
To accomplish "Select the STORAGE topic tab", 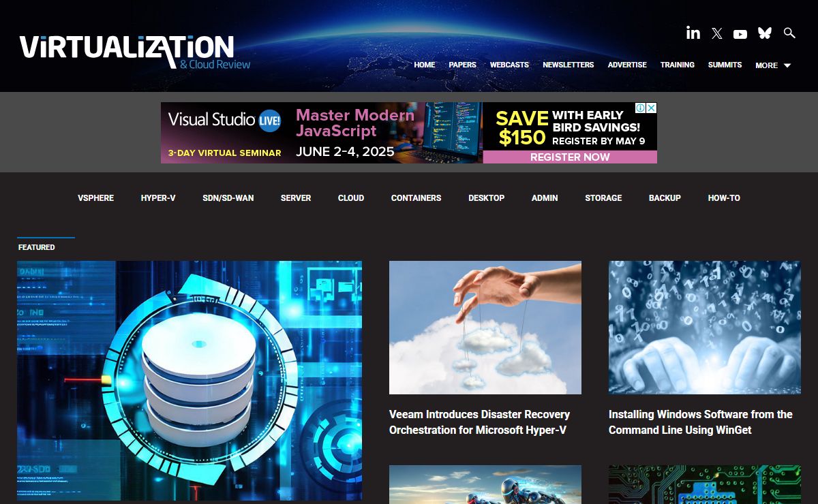I will 603,198.
